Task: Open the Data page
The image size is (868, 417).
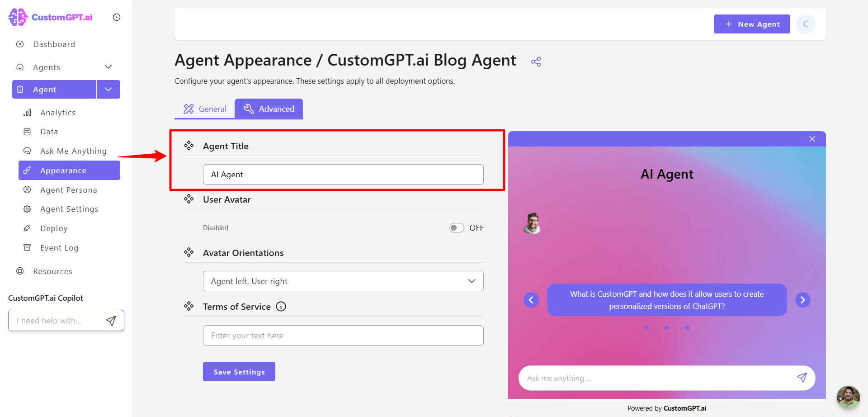Action: (x=49, y=132)
